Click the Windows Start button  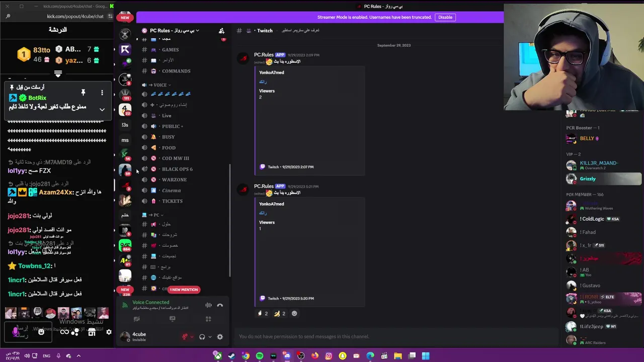(x=426, y=356)
